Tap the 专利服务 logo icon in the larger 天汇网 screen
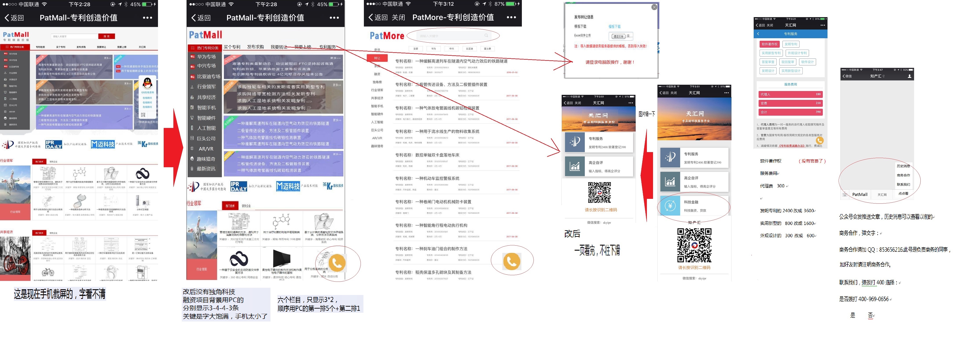Image resolution: width=980 pixels, height=345 pixels. click(670, 158)
